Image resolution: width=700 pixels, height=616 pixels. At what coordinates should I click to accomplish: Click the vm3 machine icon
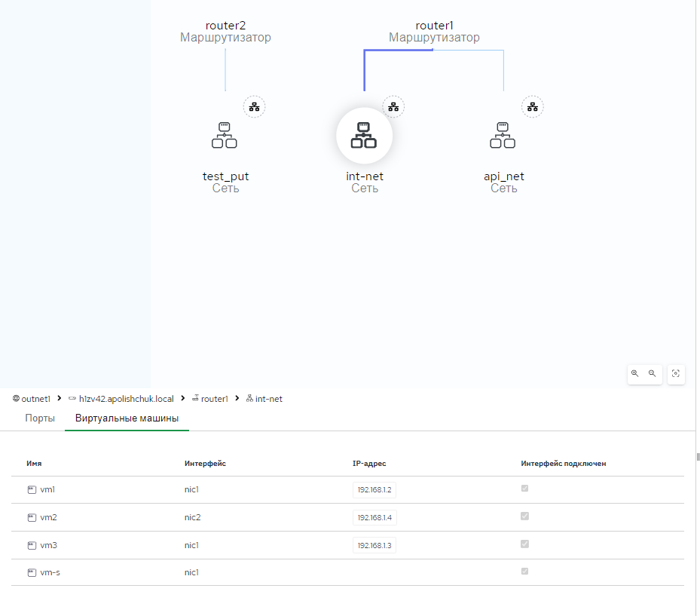[32, 545]
